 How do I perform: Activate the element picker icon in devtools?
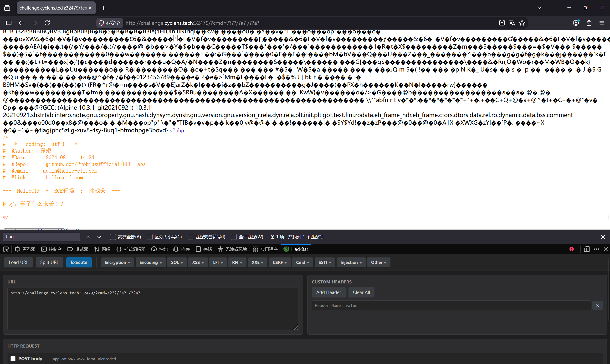click(x=6, y=249)
